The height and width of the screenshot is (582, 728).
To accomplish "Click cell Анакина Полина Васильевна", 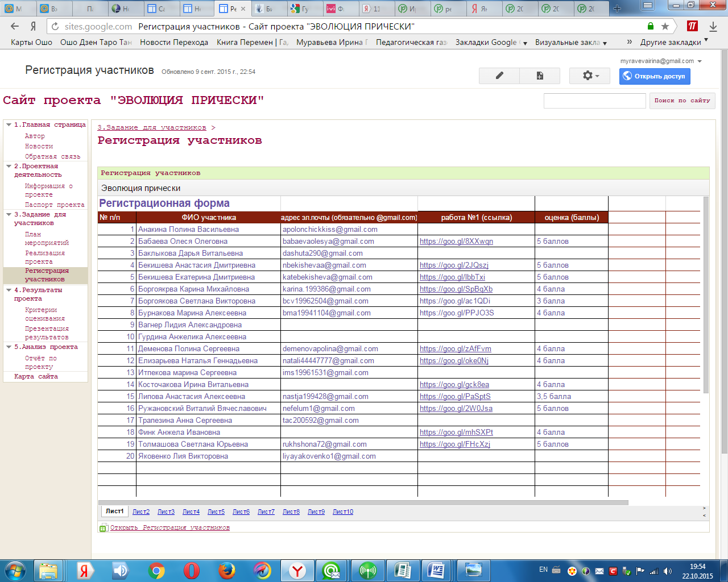I will pyautogui.click(x=208, y=230).
